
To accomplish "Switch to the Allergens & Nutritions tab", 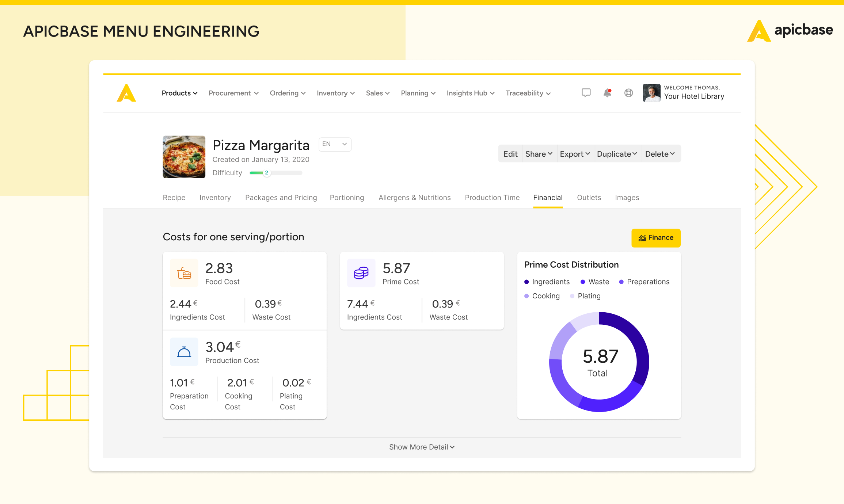I will tap(414, 198).
